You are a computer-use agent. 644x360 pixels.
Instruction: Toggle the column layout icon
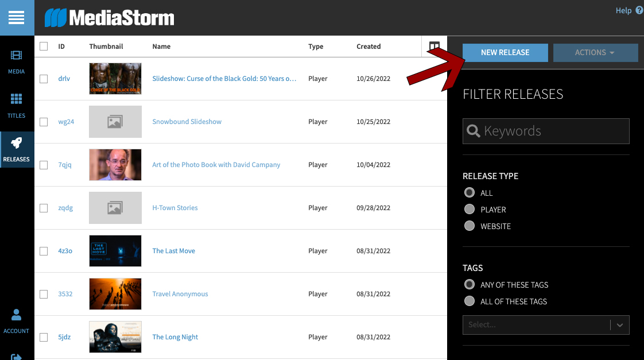pos(434,47)
